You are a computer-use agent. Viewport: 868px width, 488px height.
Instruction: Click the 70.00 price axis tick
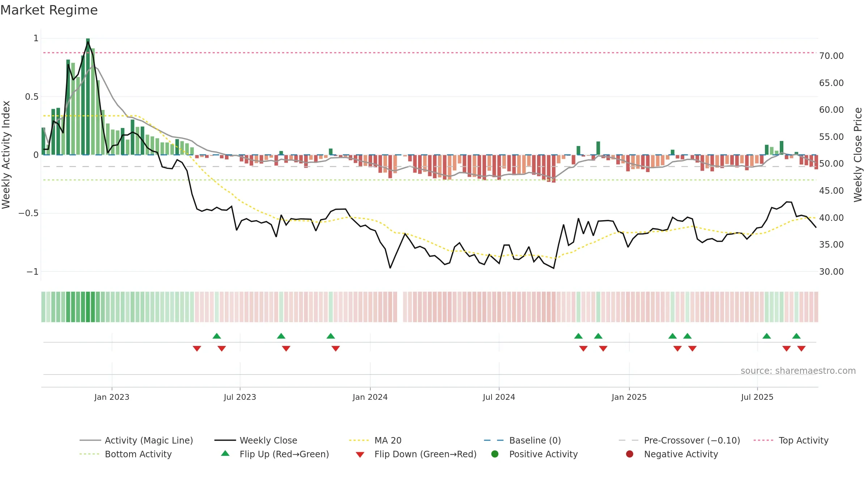[831, 56]
